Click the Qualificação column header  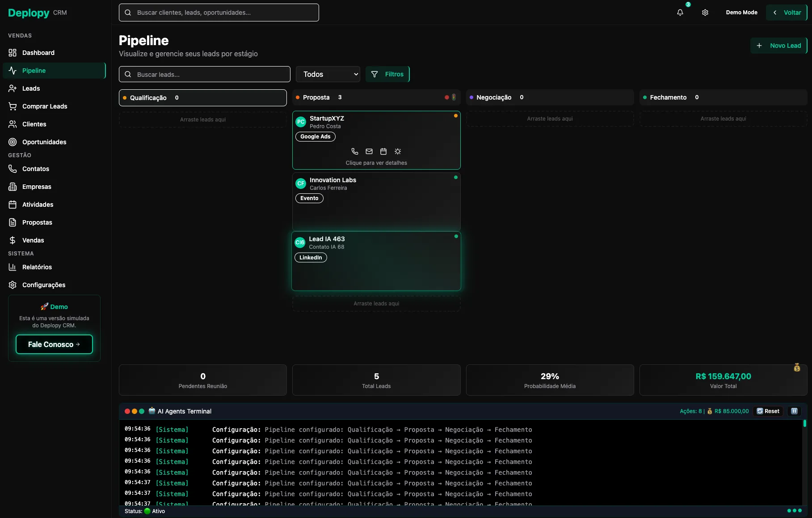point(203,98)
